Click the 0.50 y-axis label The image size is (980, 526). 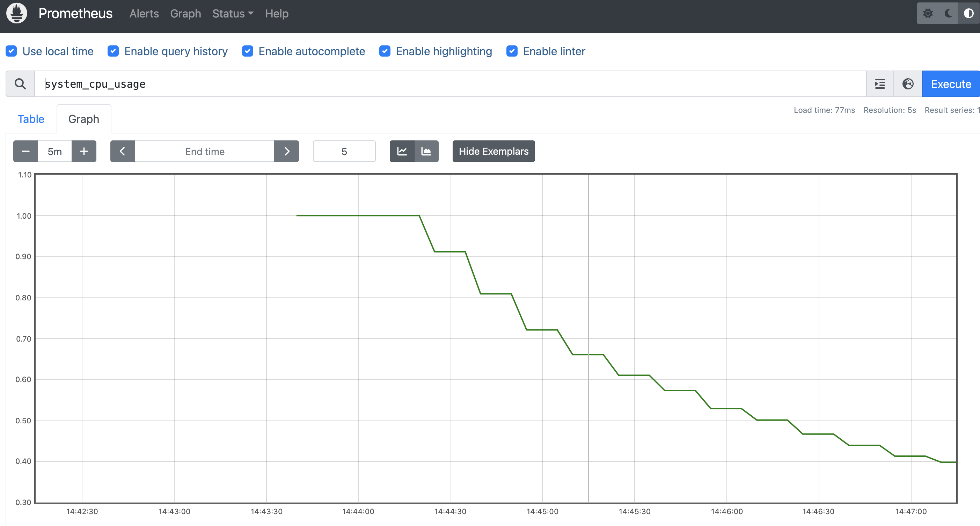pyautogui.click(x=23, y=421)
